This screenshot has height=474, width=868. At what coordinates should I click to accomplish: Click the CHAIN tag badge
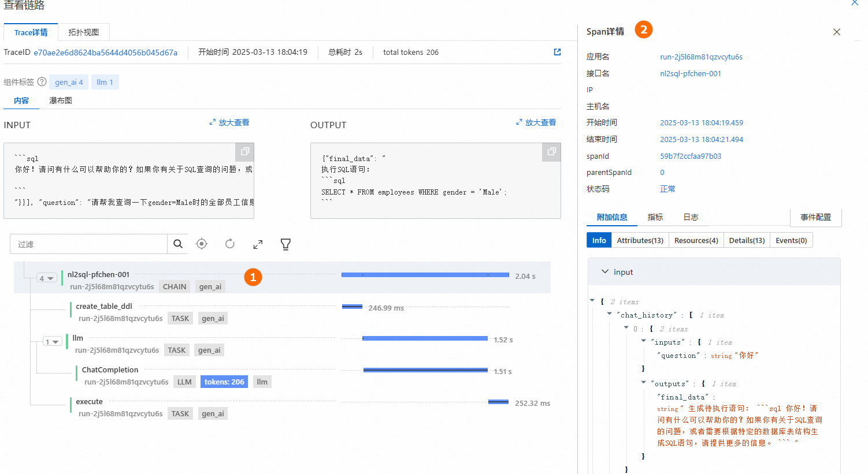point(175,286)
